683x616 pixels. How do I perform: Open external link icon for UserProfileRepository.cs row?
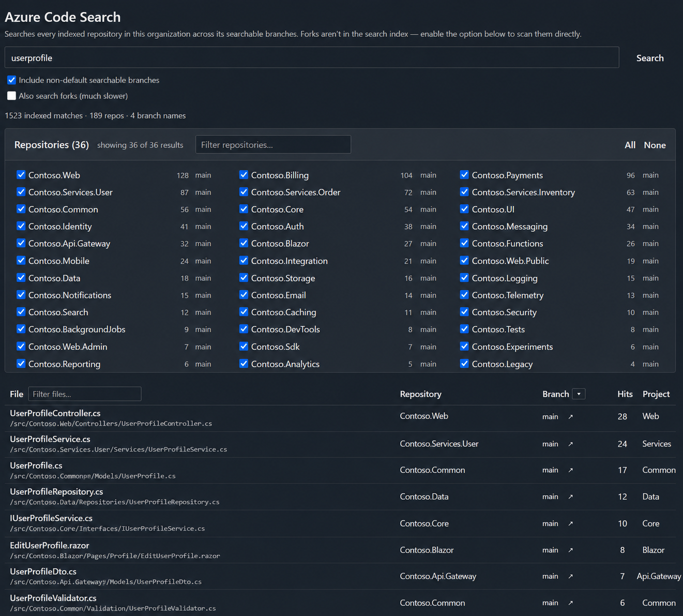click(570, 497)
